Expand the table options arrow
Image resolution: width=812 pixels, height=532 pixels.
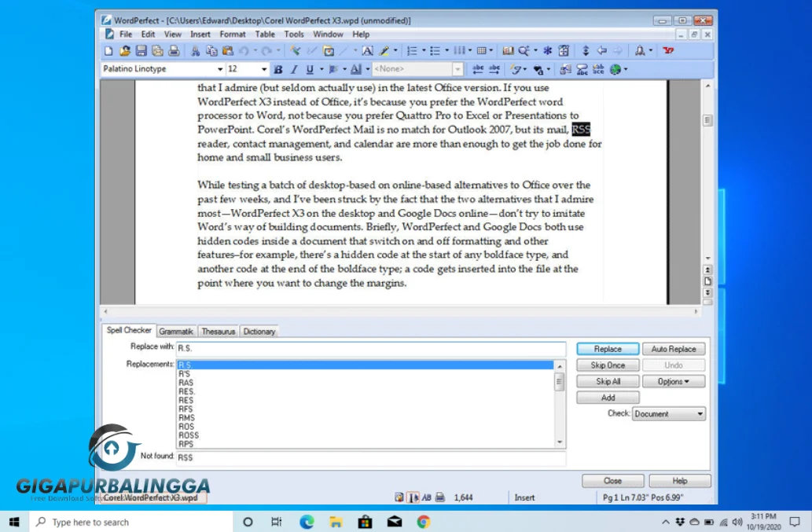(x=491, y=51)
